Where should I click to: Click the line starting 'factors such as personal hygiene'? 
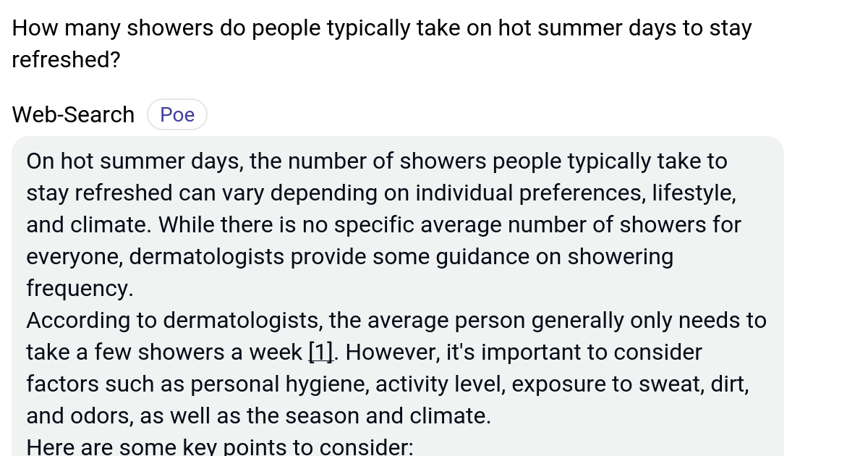388,384
